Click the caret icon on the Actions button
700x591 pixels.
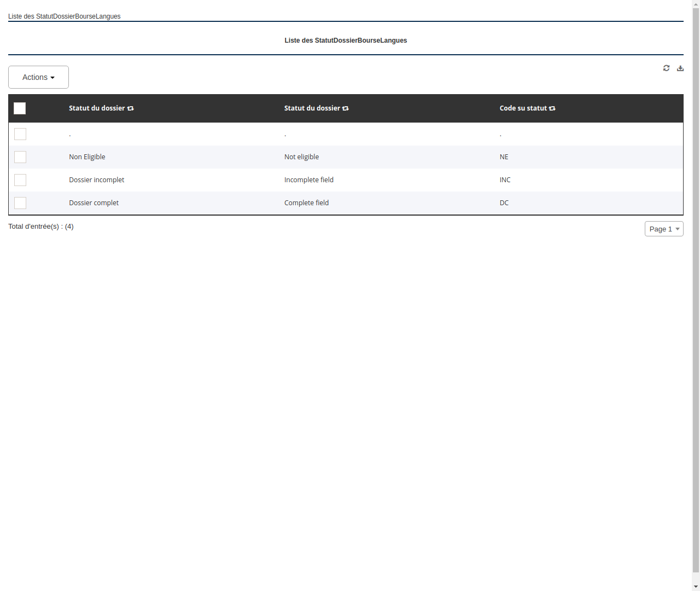54,77
